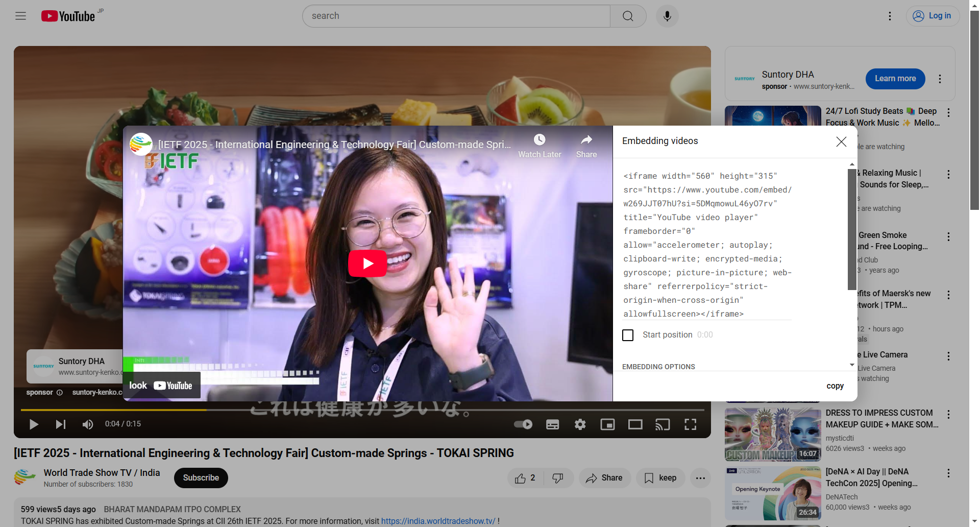Search with your voice microphone icon
Viewport: 980px width, 527px height.
click(x=667, y=16)
